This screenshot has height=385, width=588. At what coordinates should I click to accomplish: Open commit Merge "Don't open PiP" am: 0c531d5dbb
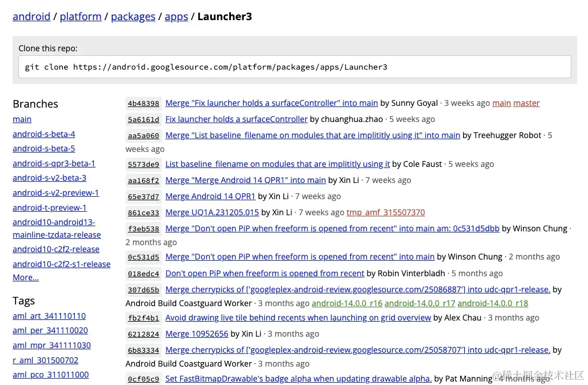tap(332, 228)
